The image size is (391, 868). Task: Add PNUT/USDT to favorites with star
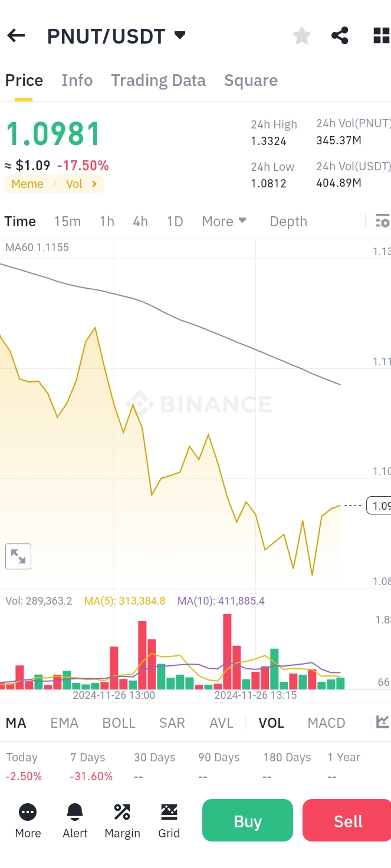click(302, 36)
